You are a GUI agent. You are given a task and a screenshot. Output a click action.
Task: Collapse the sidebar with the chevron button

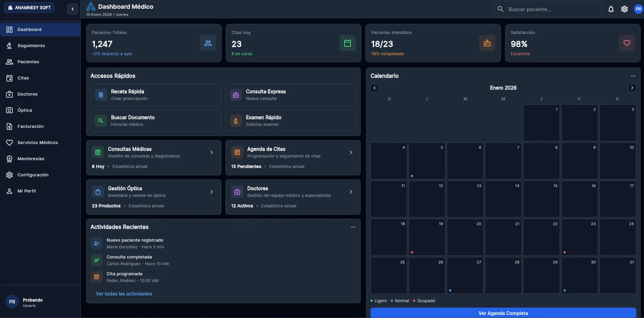pos(73,9)
